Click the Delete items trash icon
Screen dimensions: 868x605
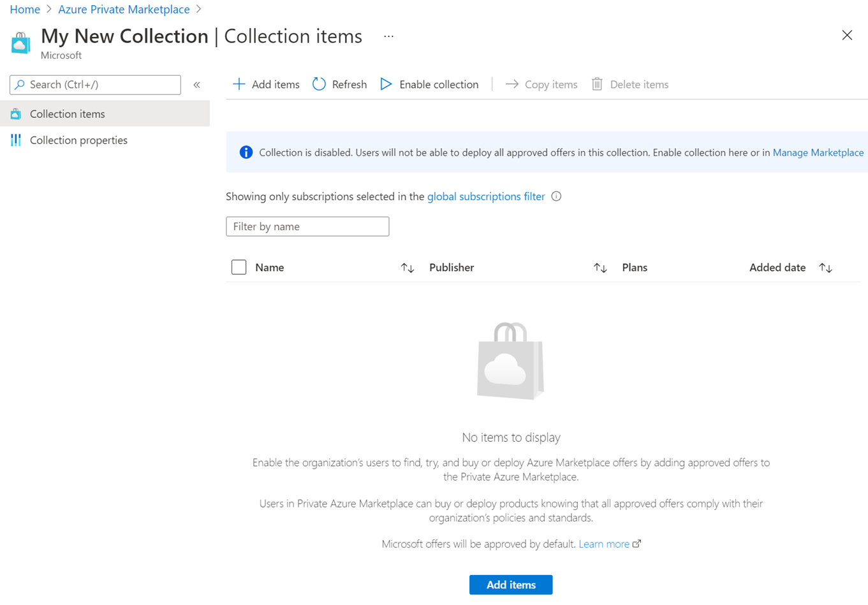[x=597, y=84]
